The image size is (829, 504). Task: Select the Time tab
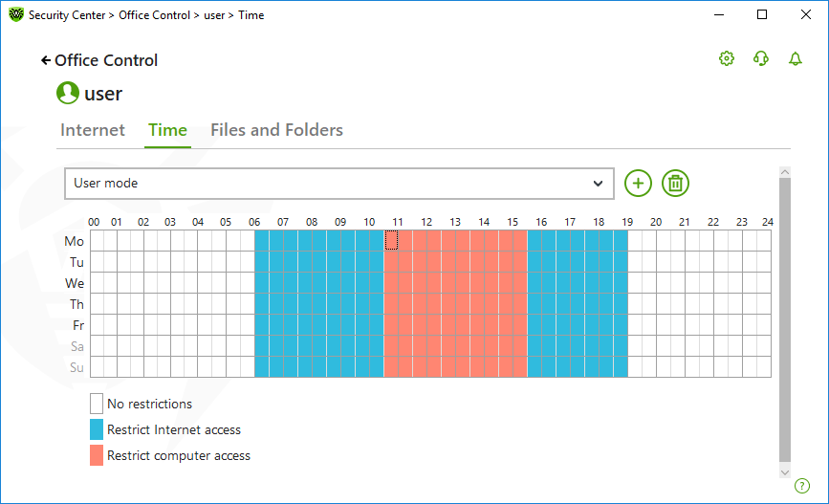(167, 130)
